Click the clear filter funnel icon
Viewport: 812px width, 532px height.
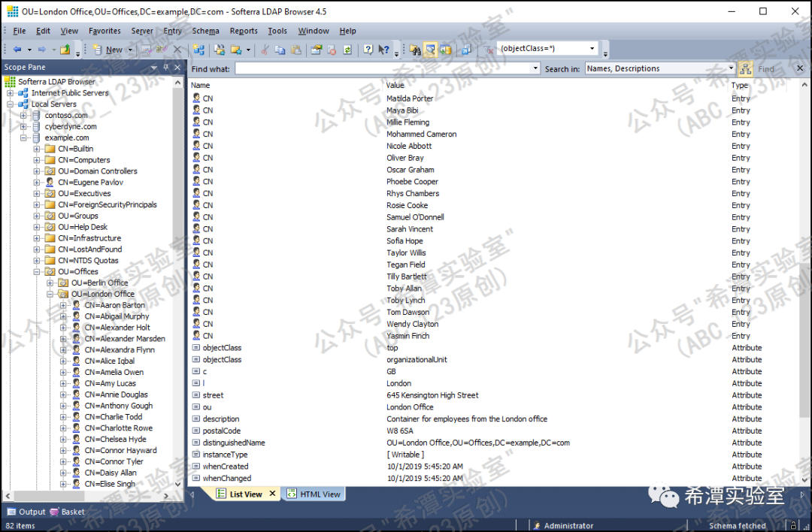coord(488,50)
